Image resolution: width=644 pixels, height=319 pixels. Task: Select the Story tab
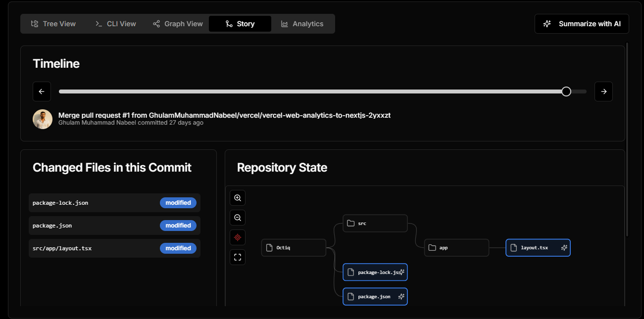[x=240, y=24]
